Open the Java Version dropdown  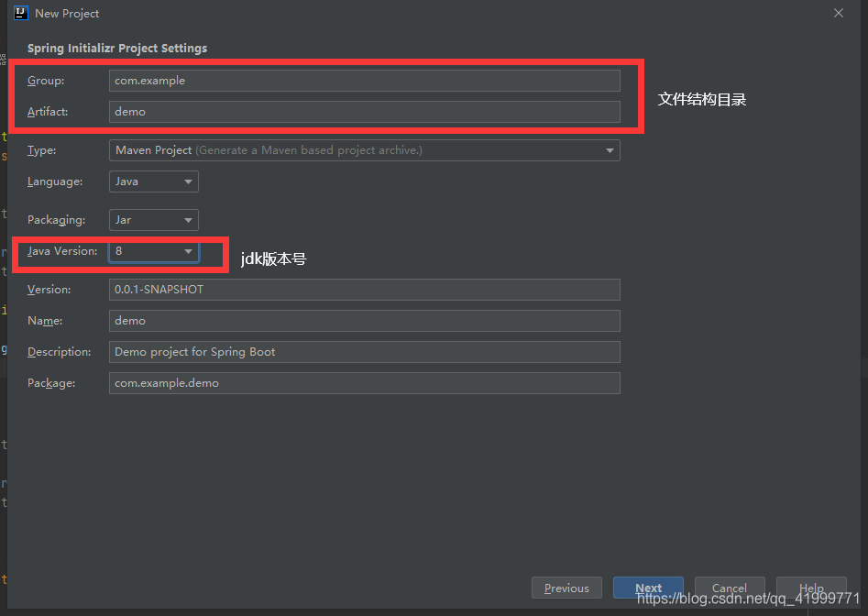click(154, 251)
